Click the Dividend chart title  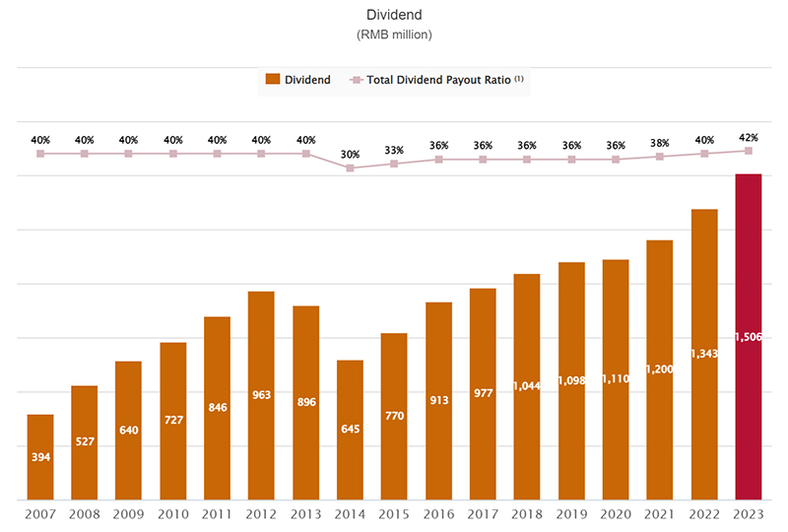(394, 15)
